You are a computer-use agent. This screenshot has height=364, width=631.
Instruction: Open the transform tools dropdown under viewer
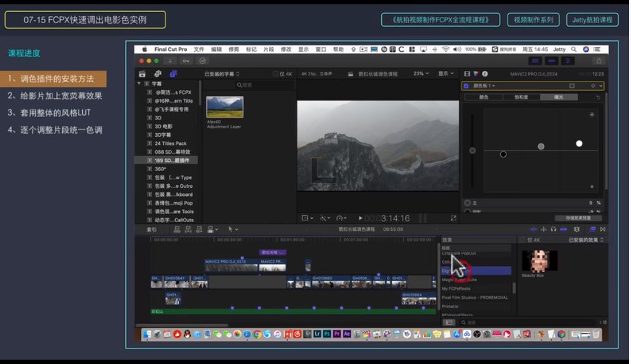[307, 218]
